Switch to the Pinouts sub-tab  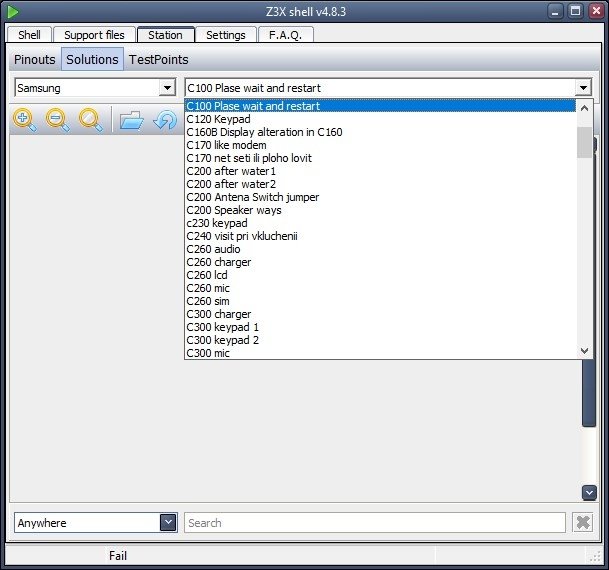(35, 59)
